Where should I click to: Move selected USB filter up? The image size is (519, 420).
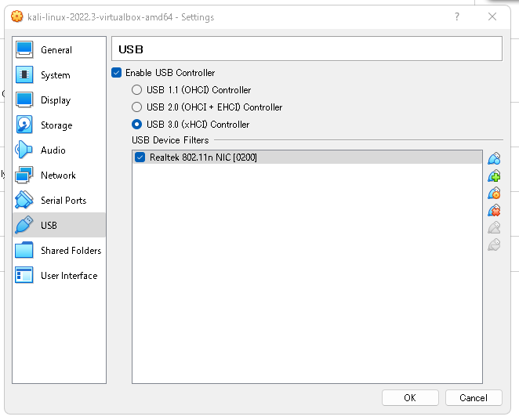[x=494, y=227]
